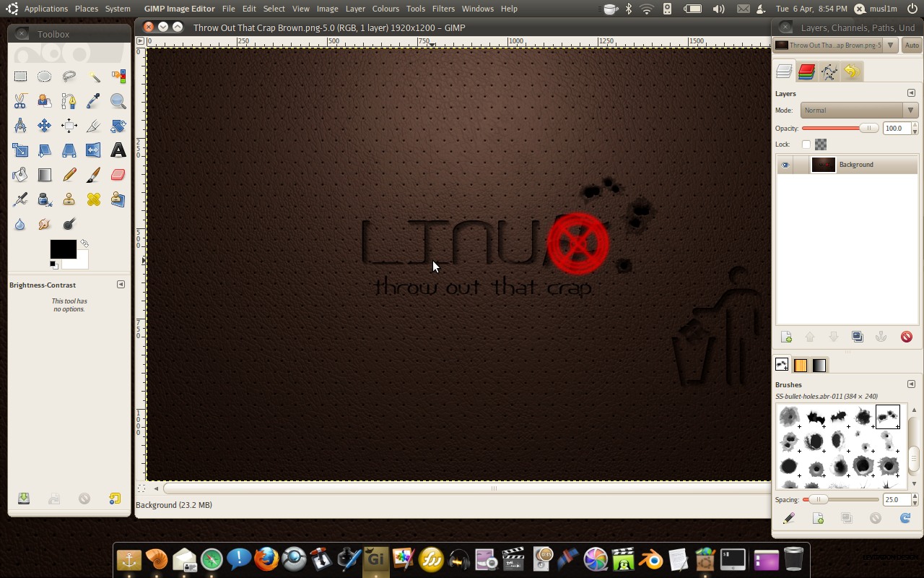Launch Firefox from the dock
The width and height of the screenshot is (924, 578).
pyautogui.click(x=266, y=559)
